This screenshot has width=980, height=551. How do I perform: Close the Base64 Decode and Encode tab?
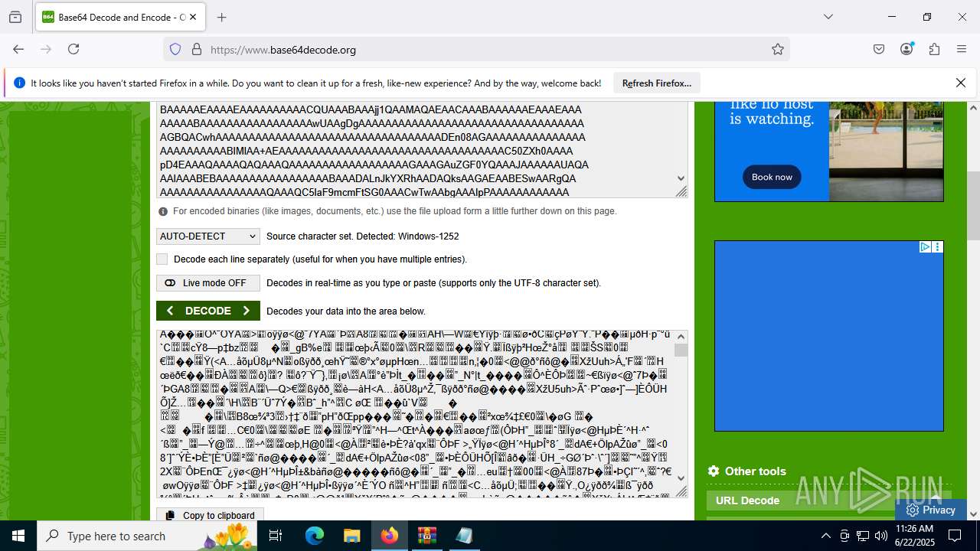click(x=193, y=17)
